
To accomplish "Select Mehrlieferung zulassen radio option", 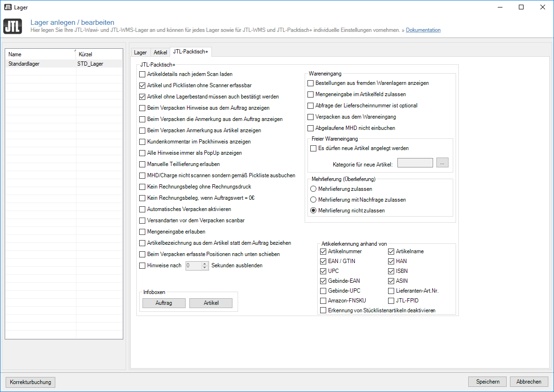I will pyautogui.click(x=313, y=189).
